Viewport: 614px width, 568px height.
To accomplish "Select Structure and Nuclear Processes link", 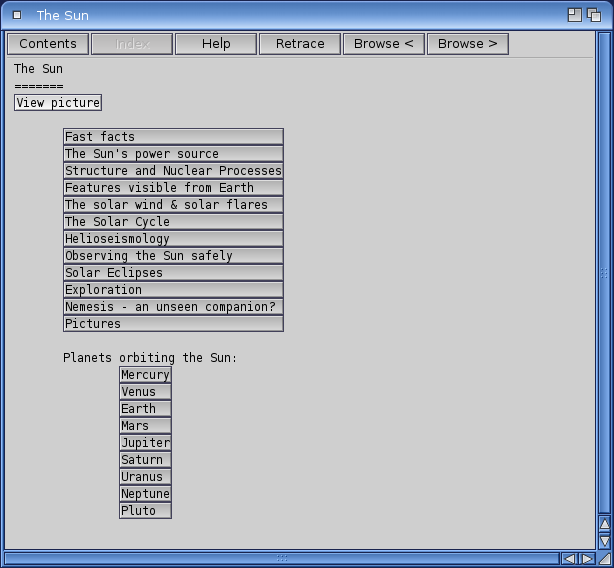I will 173,171.
